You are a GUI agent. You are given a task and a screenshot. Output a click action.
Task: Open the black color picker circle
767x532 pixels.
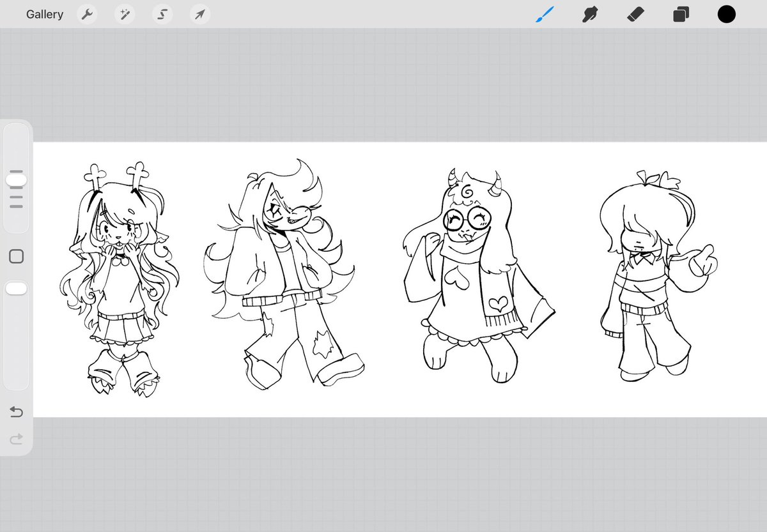click(726, 14)
